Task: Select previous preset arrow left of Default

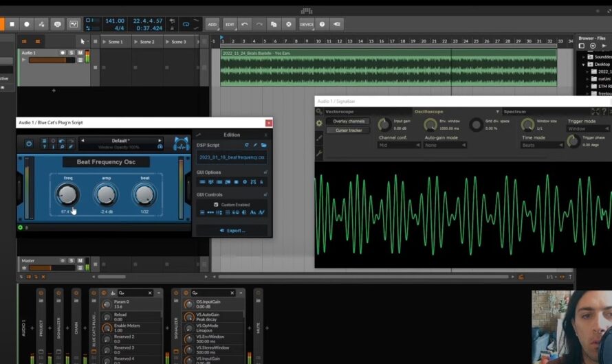Action: click(83, 140)
